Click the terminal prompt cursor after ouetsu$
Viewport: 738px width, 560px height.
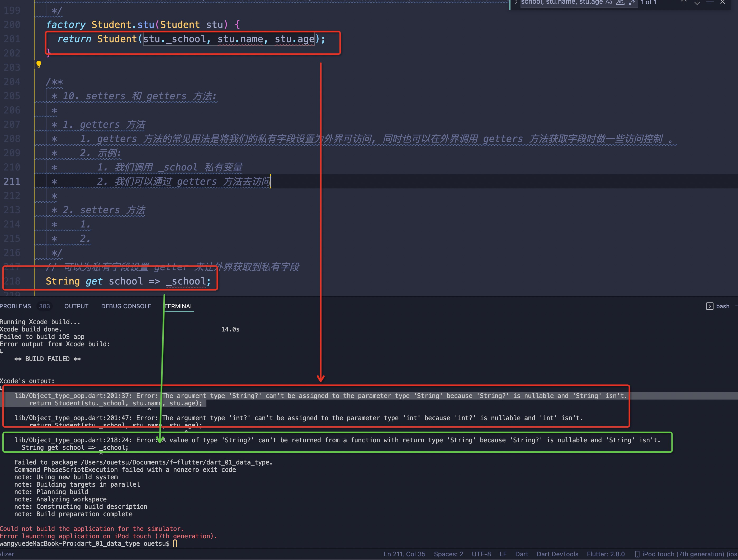pyautogui.click(x=175, y=544)
